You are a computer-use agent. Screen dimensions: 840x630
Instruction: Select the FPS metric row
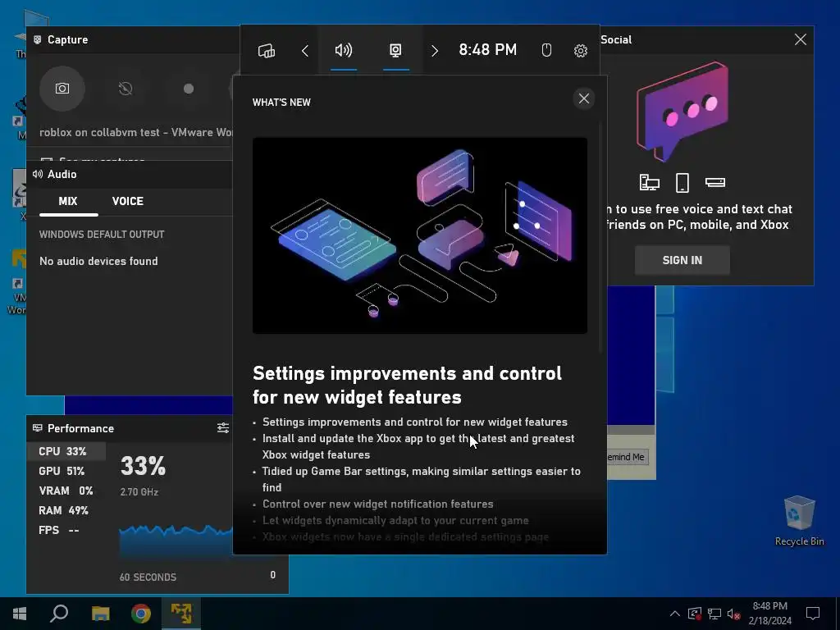pyautogui.click(x=66, y=531)
